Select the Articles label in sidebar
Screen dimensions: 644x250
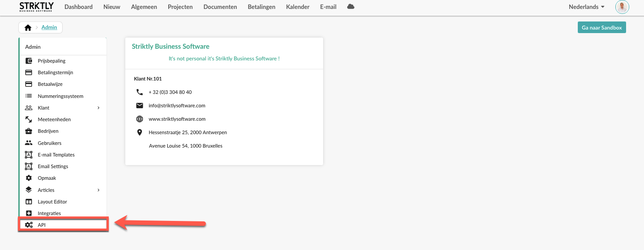coord(46,190)
